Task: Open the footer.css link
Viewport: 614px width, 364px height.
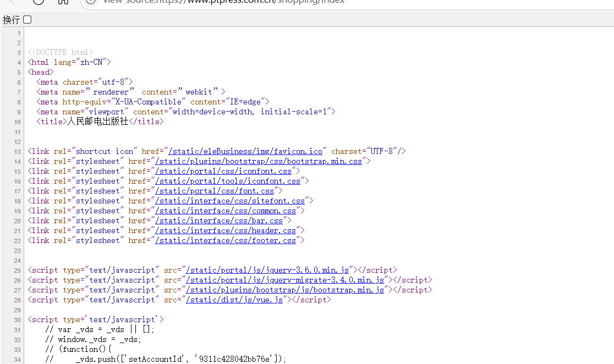Action: pyautogui.click(x=226, y=240)
